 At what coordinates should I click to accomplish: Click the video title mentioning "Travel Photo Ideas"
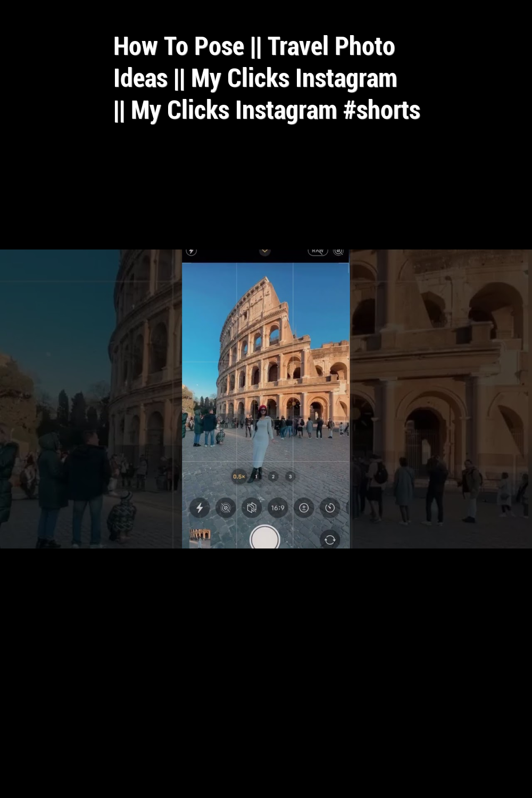coord(267,78)
